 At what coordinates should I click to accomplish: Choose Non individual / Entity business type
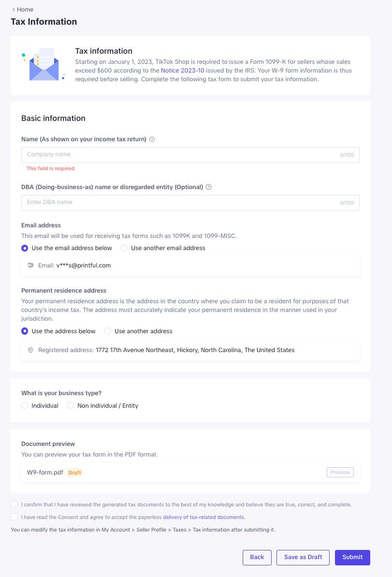(x=71, y=406)
